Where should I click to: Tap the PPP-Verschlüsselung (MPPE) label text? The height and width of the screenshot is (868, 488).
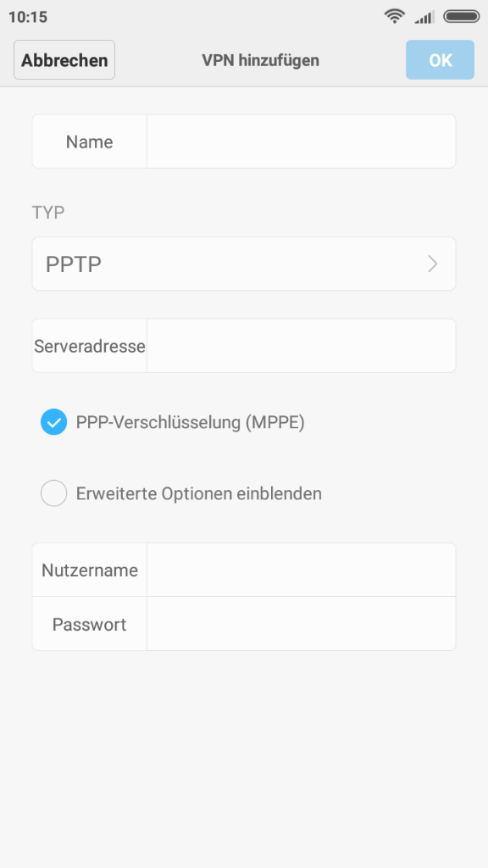click(191, 422)
